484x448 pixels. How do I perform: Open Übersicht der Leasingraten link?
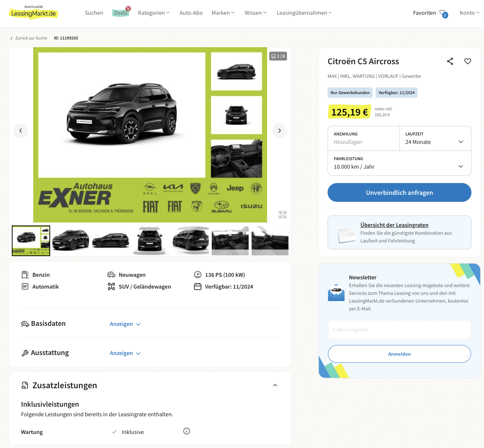[x=394, y=225]
